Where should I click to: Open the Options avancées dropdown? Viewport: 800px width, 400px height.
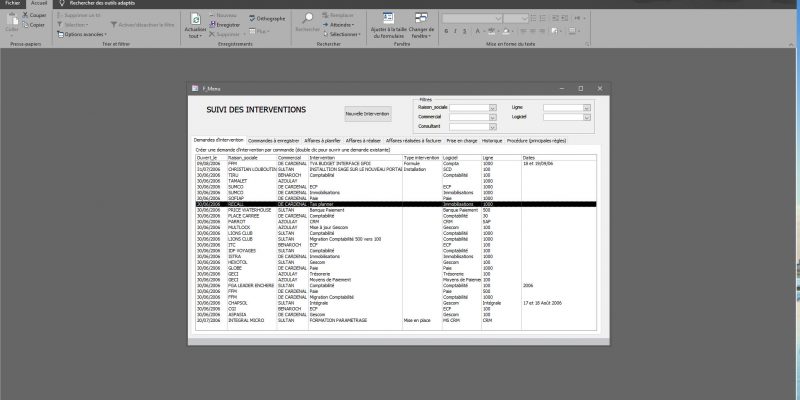pyautogui.click(x=82, y=34)
